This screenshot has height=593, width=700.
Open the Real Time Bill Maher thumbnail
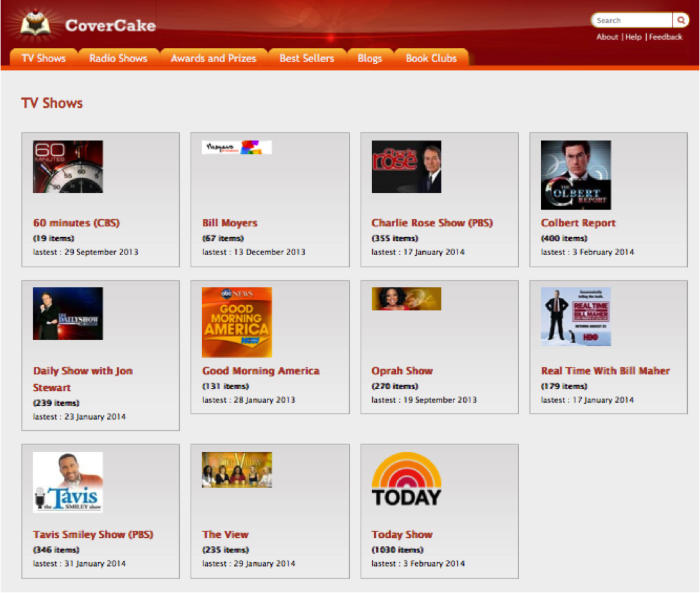(x=576, y=316)
